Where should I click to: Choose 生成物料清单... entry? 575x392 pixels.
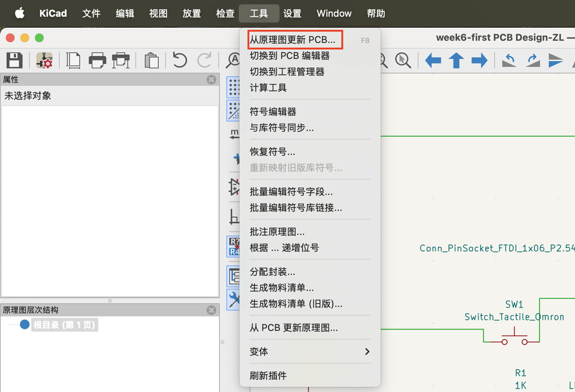pyautogui.click(x=310, y=288)
